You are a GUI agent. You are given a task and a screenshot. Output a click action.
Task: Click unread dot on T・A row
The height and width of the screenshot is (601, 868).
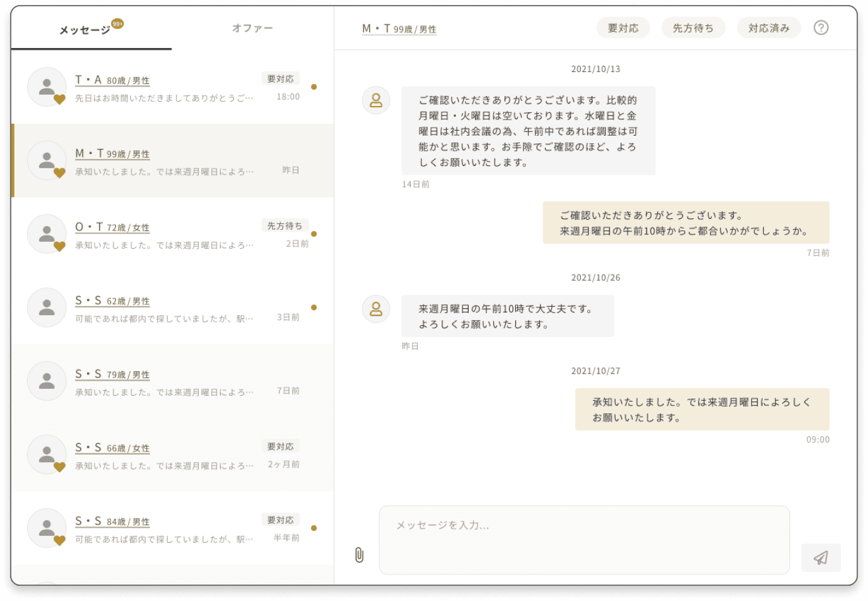coord(314,87)
